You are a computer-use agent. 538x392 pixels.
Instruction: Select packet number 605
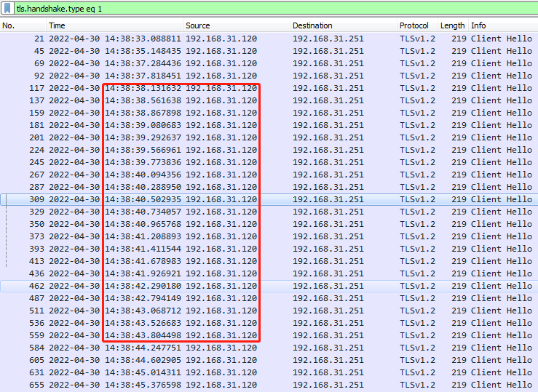tap(269, 360)
